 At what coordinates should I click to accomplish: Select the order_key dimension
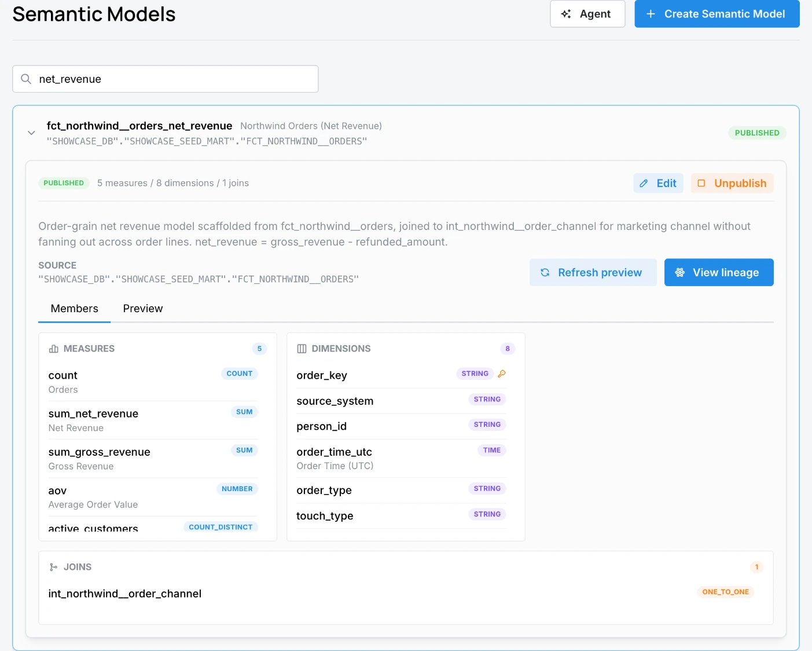401,375
